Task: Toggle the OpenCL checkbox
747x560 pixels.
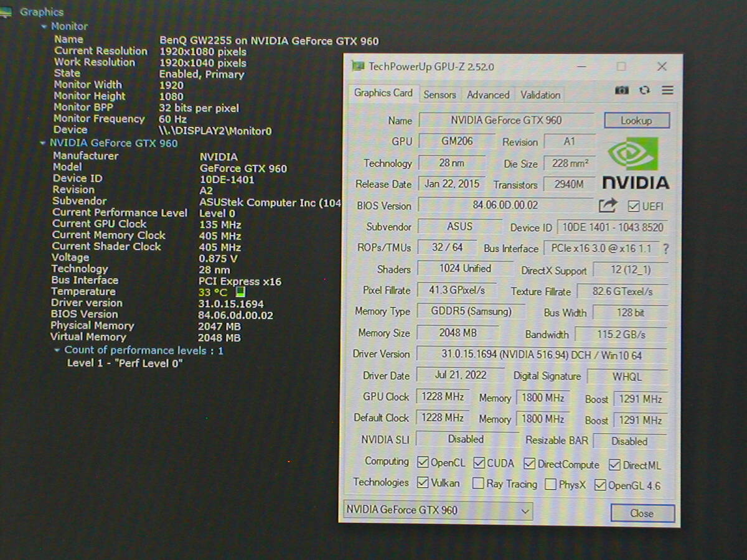Action: [423, 462]
